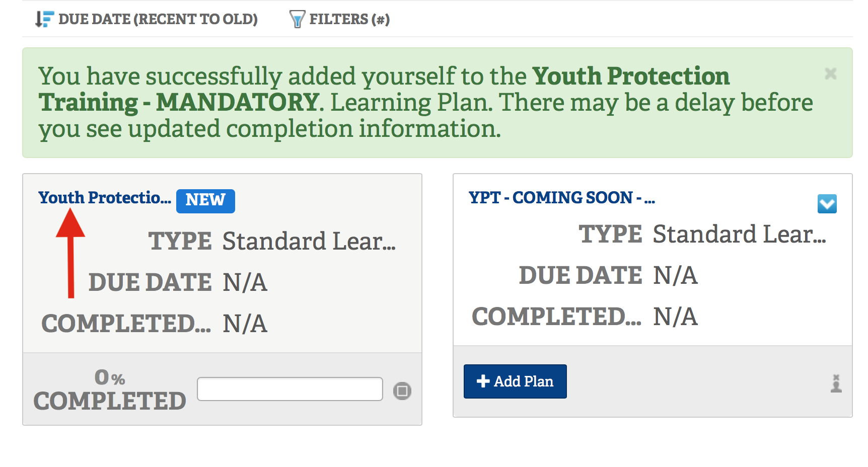Click the blue NEW badge
Image resolution: width=868 pixels, height=467 pixels.
click(x=205, y=200)
